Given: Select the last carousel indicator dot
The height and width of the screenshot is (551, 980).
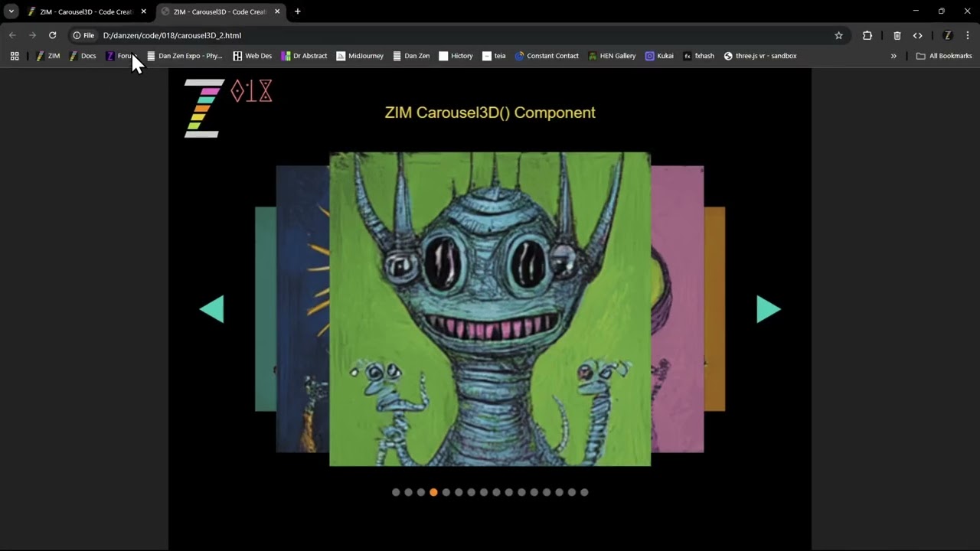Looking at the screenshot, I should [x=584, y=492].
